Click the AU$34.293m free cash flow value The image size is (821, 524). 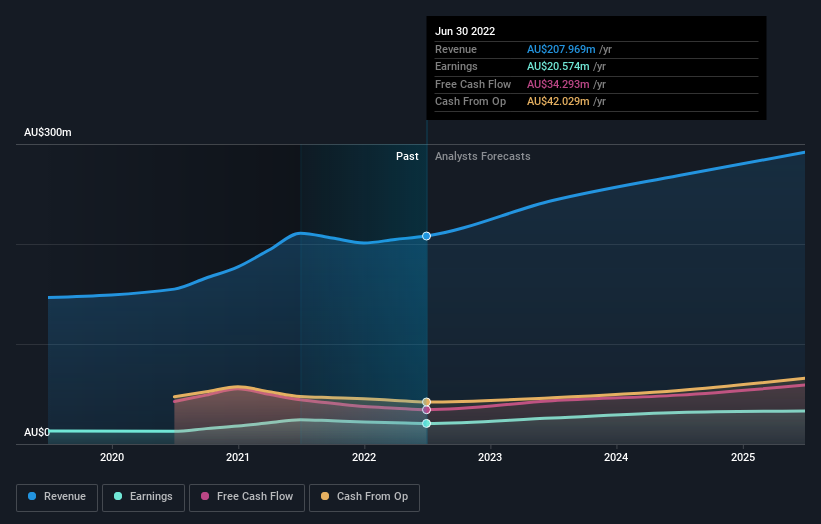pos(558,84)
